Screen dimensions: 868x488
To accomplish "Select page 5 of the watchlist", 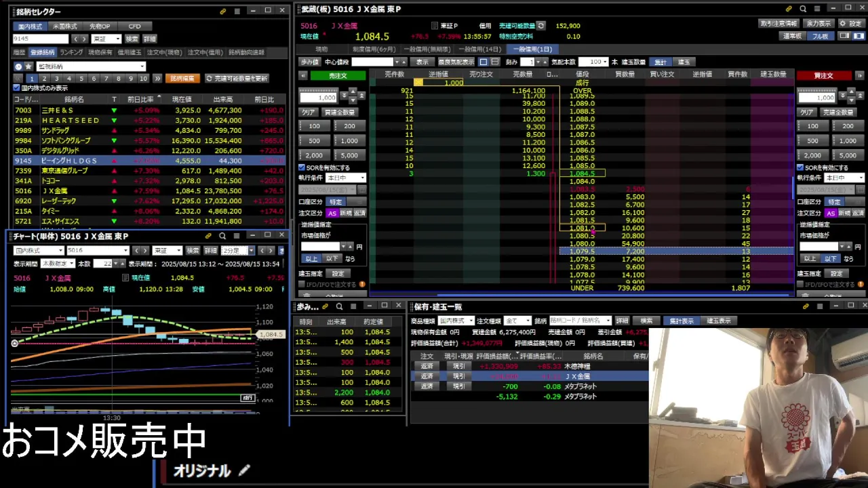I will [81, 79].
